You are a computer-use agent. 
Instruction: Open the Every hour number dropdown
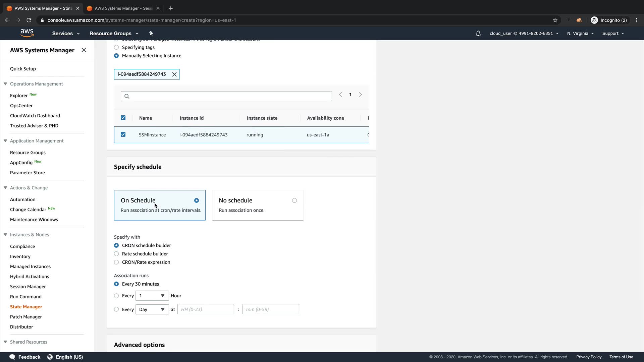coord(152,296)
